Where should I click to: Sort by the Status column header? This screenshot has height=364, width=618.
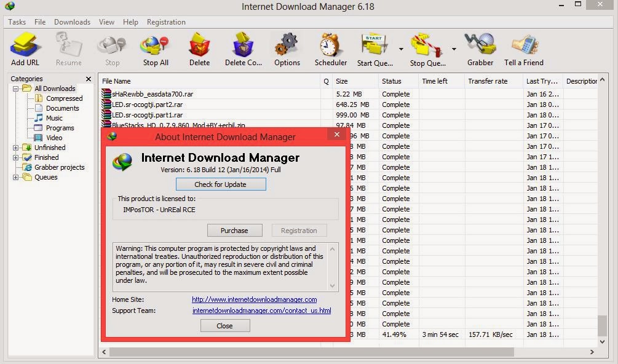pyautogui.click(x=398, y=81)
